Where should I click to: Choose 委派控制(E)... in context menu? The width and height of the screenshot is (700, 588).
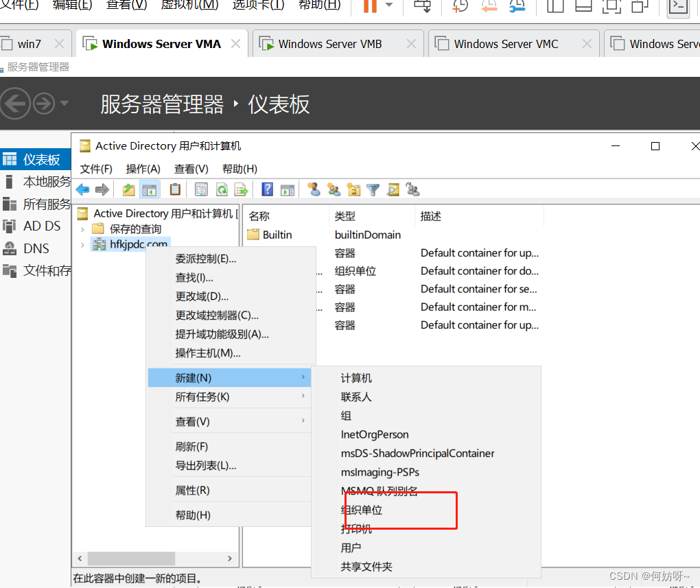click(x=206, y=259)
